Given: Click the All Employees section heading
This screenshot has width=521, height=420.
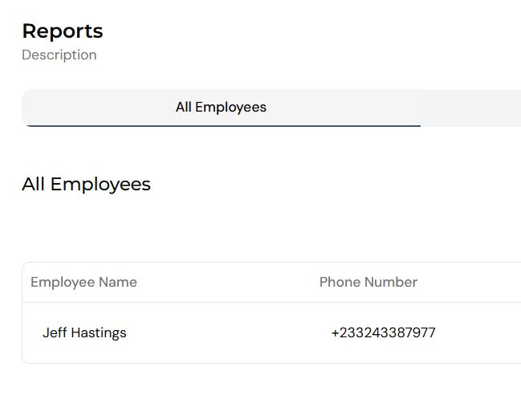Looking at the screenshot, I should (86, 184).
